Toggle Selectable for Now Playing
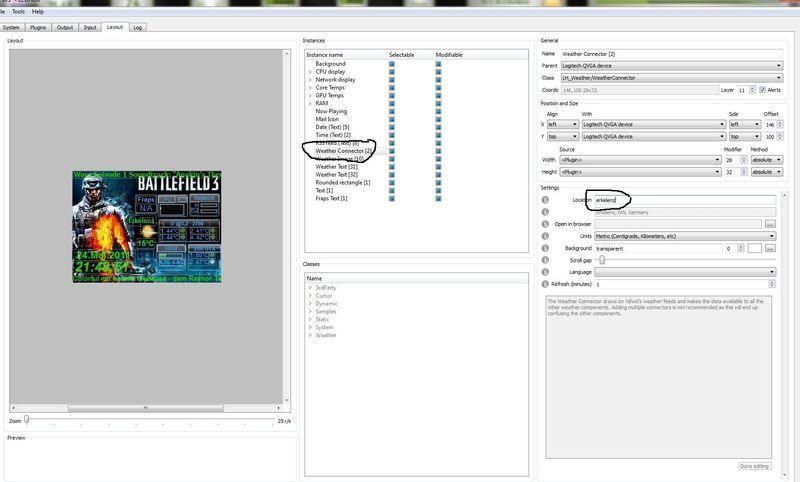800x482 pixels. click(392, 111)
